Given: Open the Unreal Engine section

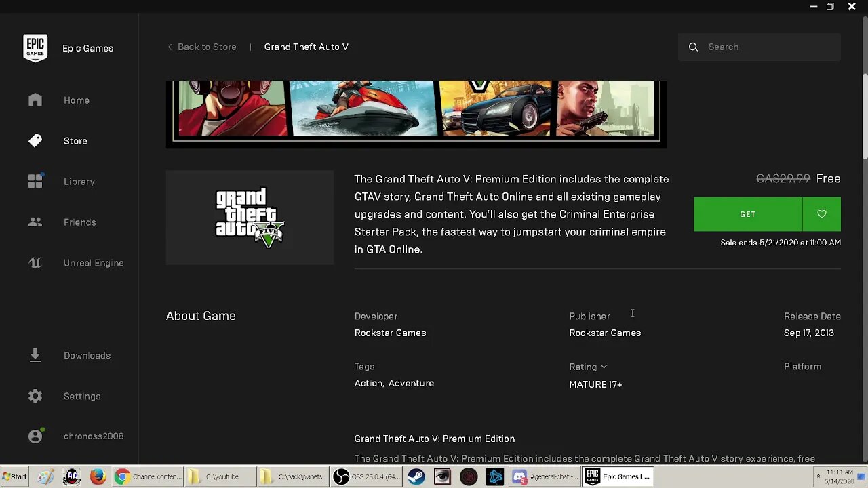Looking at the screenshot, I should pyautogui.click(x=94, y=263).
